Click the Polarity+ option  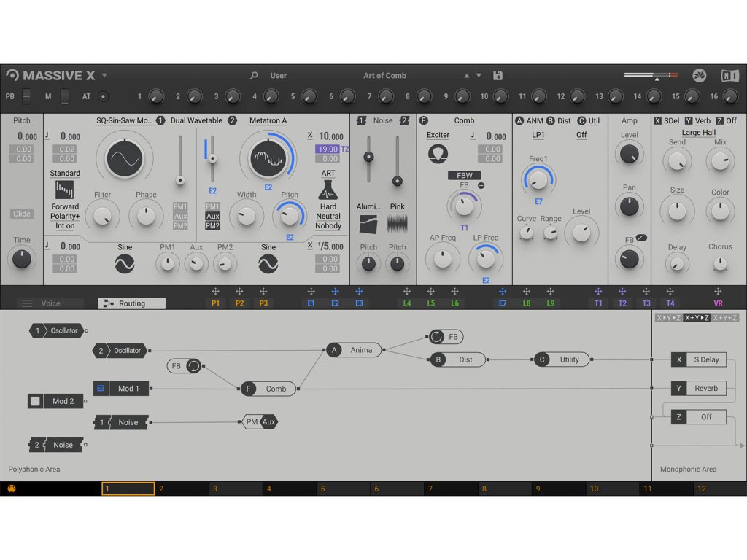click(x=65, y=216)
